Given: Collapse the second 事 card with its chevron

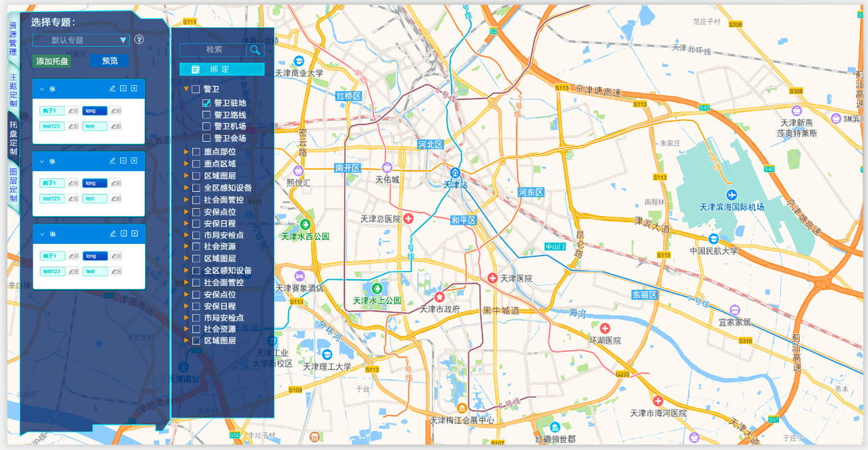Looking at the screenshot, I should pyautogui.click(x=42, y=161).
